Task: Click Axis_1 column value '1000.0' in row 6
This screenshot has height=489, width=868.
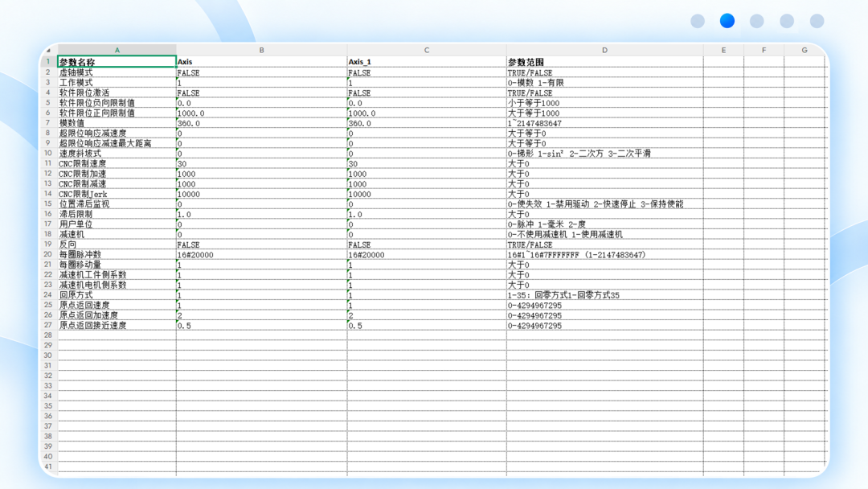Action: click(426, 113)
